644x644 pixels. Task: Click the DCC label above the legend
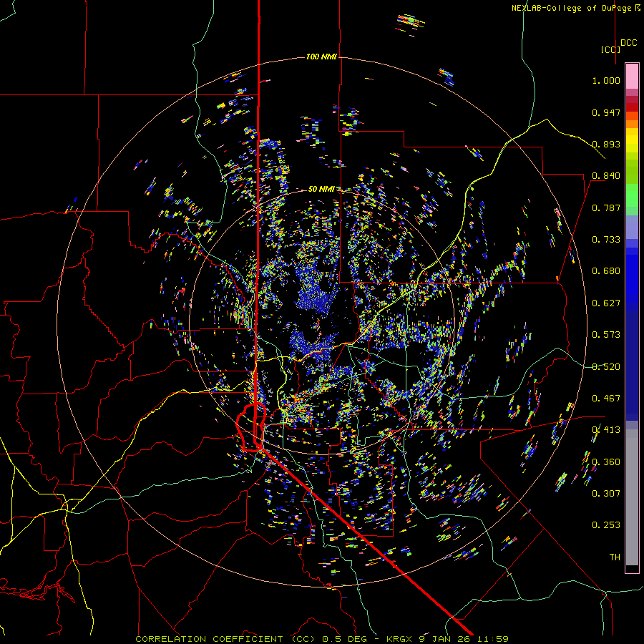pyautogui.click(x=628, y=43)
